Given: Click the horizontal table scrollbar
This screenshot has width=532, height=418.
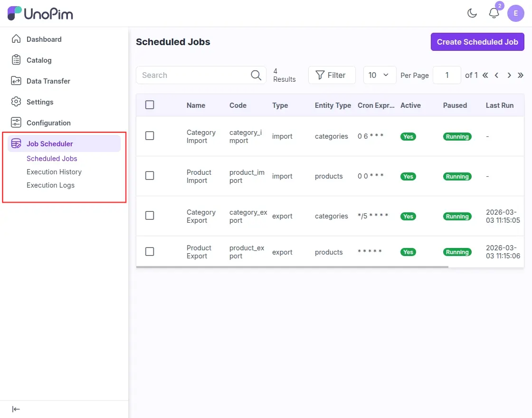Looking at the screenshot, I should click(x=292, y=266).
